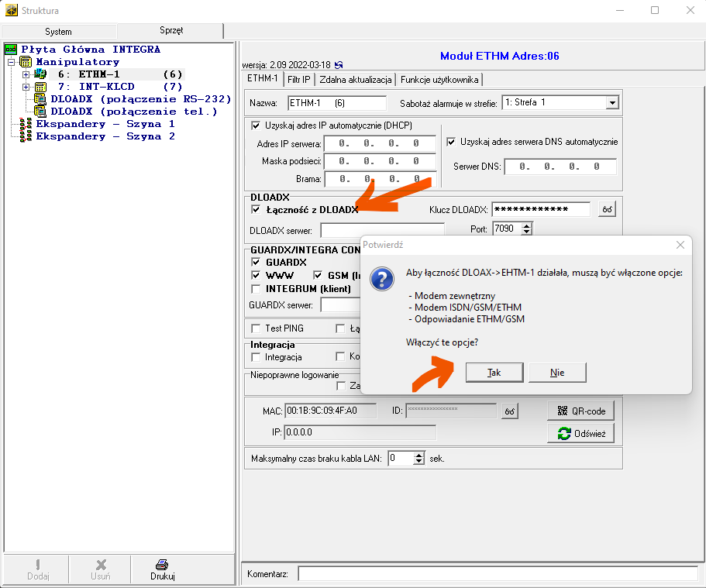The image size is (706, 588).
Task: Click the firmware update icon next to version date
Action: coord(338,65)
